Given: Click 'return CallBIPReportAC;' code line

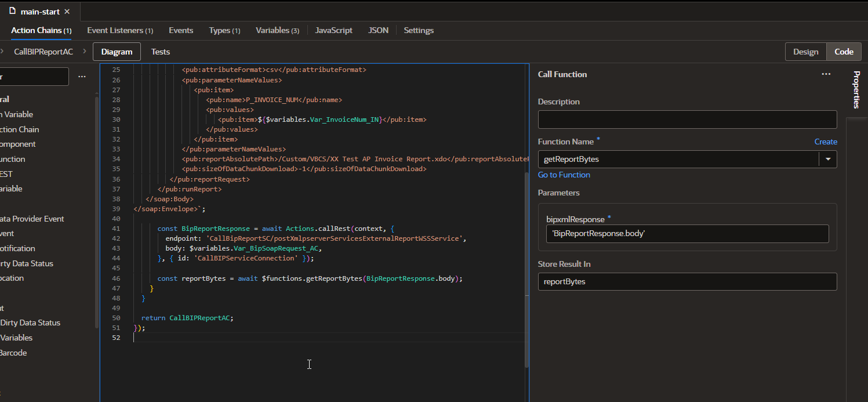Looking at the screenshot, I should coord(187,318).
